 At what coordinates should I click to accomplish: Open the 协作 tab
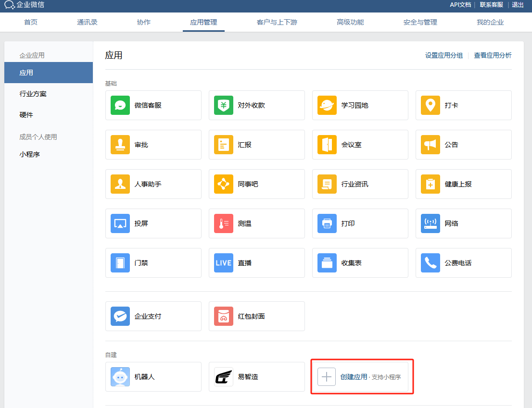tap(144, 23)
